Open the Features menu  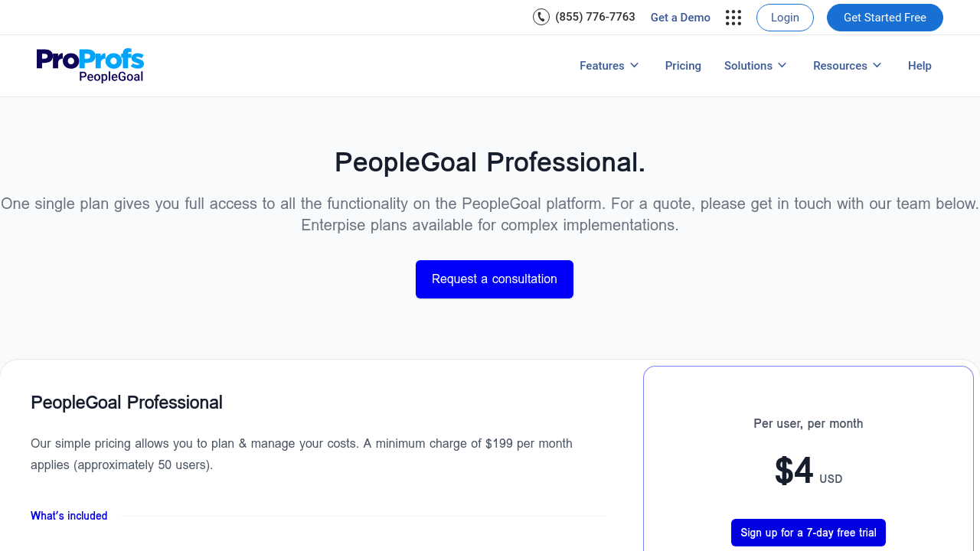602,66
